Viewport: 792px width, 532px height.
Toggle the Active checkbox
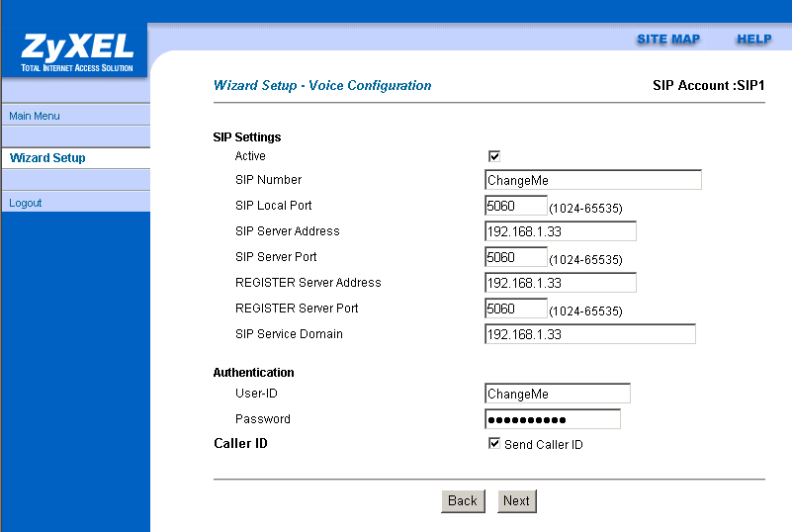pyautogui.click(x=494, y=156)
